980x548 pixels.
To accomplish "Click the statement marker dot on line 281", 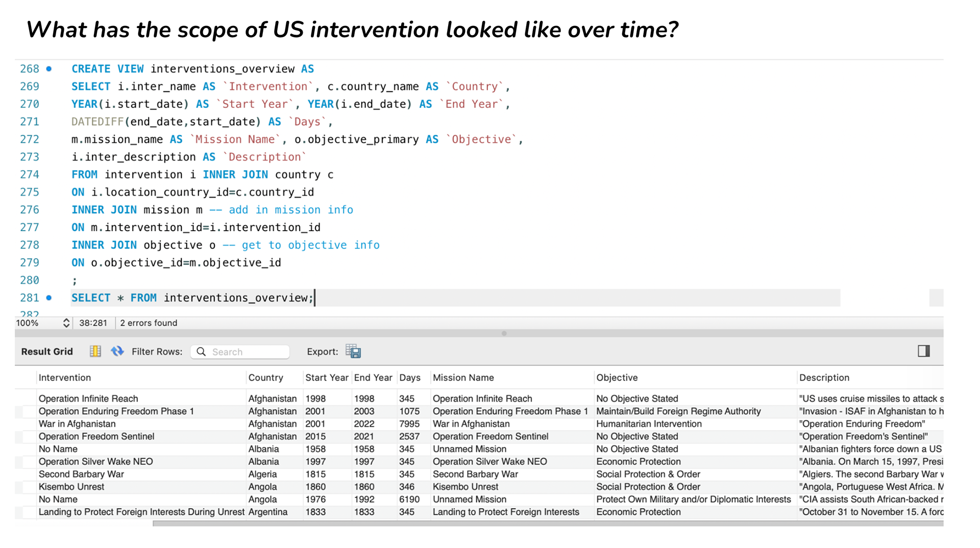I will pyautogui.click(x=49, y=297).
